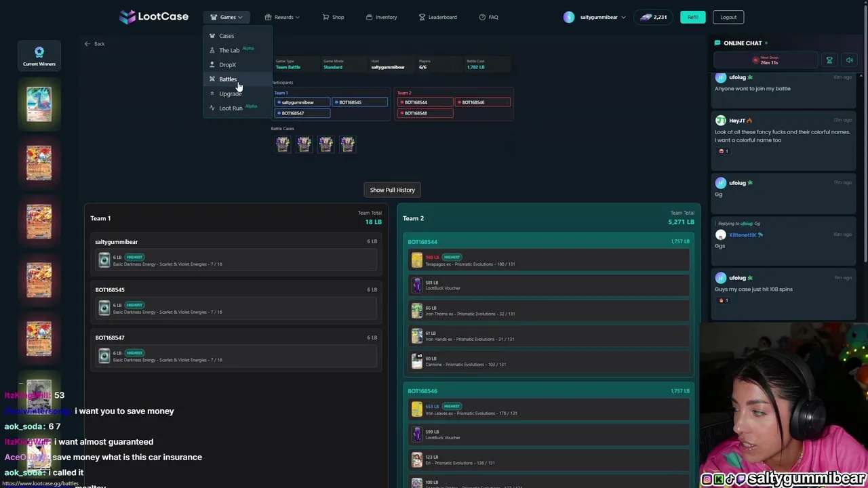Click the saltygummibear avatar in header
Image resolution: width=868 pixels, height=488 pixels.
(x=569, y=17)
